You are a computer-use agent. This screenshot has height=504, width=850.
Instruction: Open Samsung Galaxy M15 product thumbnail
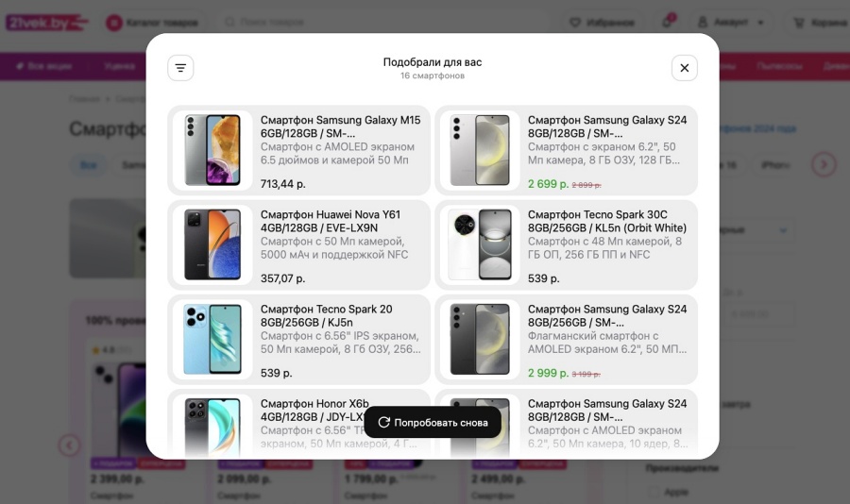212,150
